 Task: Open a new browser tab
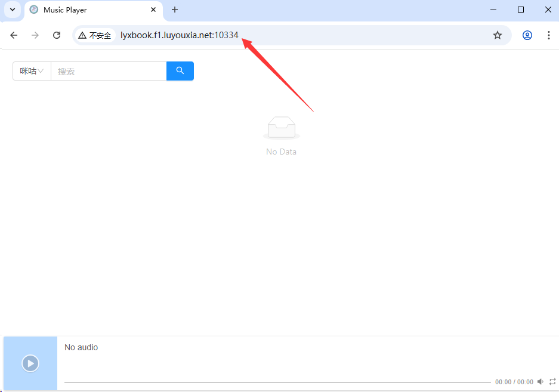(175, 10)
